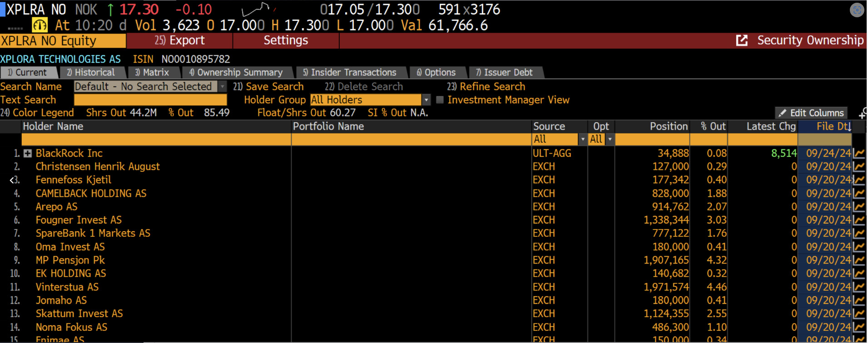Click latest change value 8,514
This screenshot has width=868, height=343.
784,154
